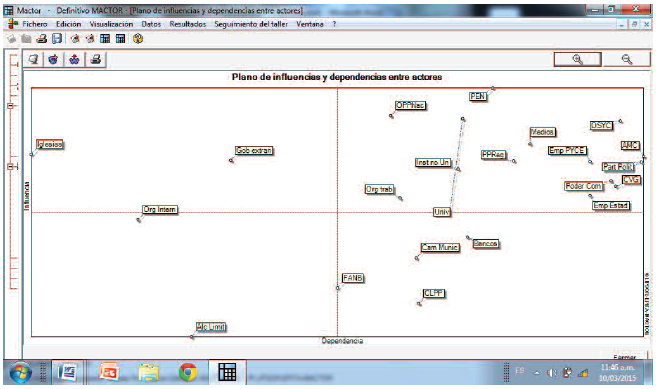This screenshot has height=389, width=656.
Task: Click the taskbar clock showing 11:46 a.m.
Action: 617,372
